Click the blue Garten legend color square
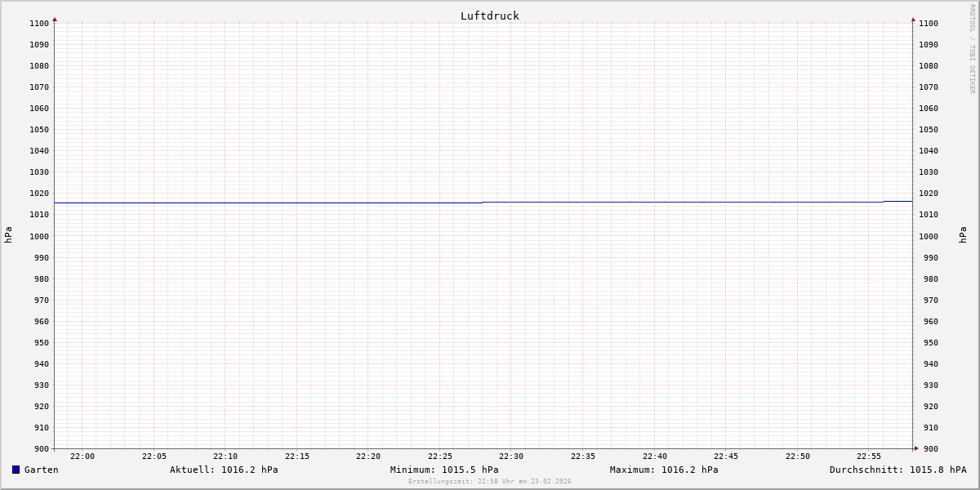The height and width of the screenshot is (490, 980). 16,470
